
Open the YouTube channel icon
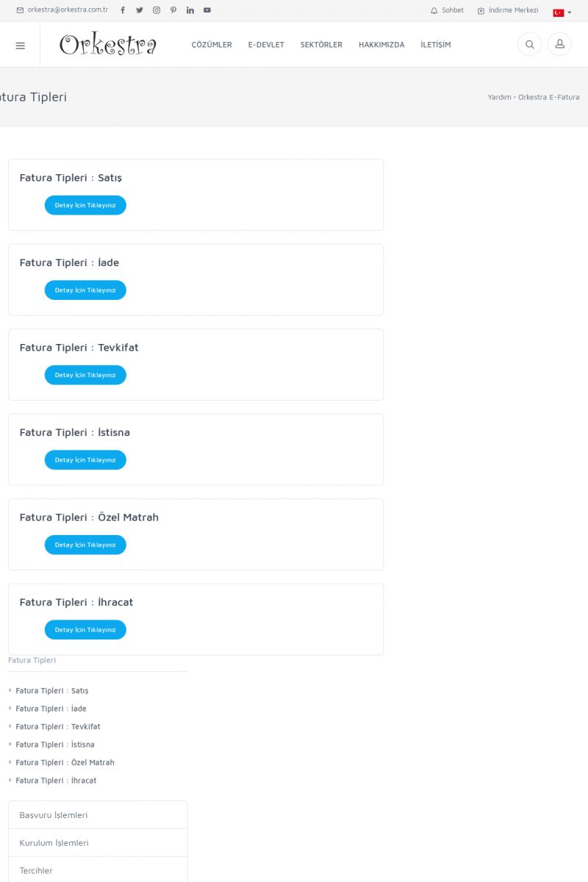click(207, 10)
